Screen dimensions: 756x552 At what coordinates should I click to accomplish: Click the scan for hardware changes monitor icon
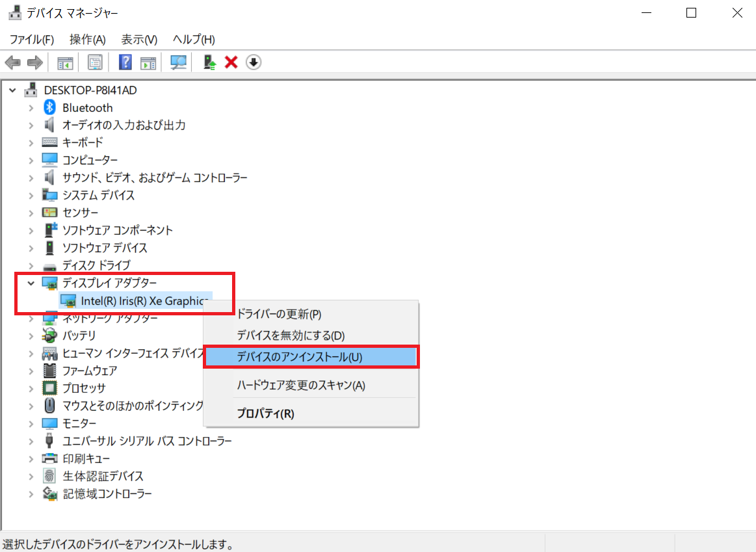click(x=178, y=62)
